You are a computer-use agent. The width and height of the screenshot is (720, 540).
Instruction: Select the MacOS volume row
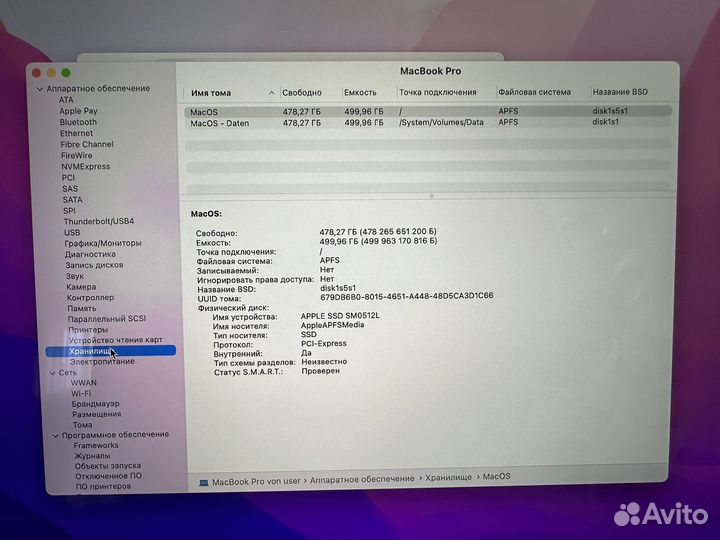pos(428,112)
